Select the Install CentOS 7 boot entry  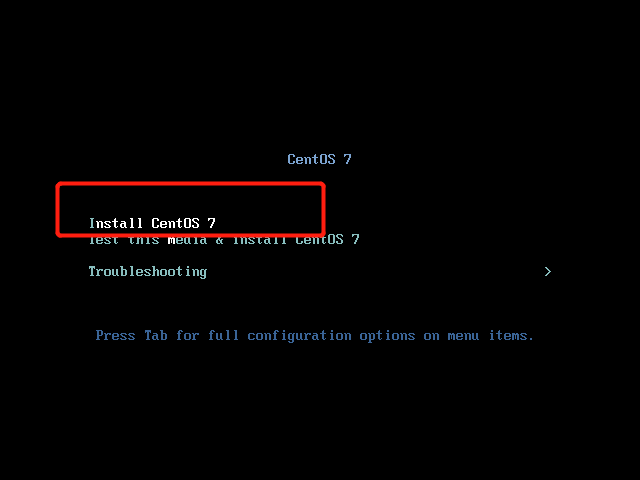tap(152, 223)
